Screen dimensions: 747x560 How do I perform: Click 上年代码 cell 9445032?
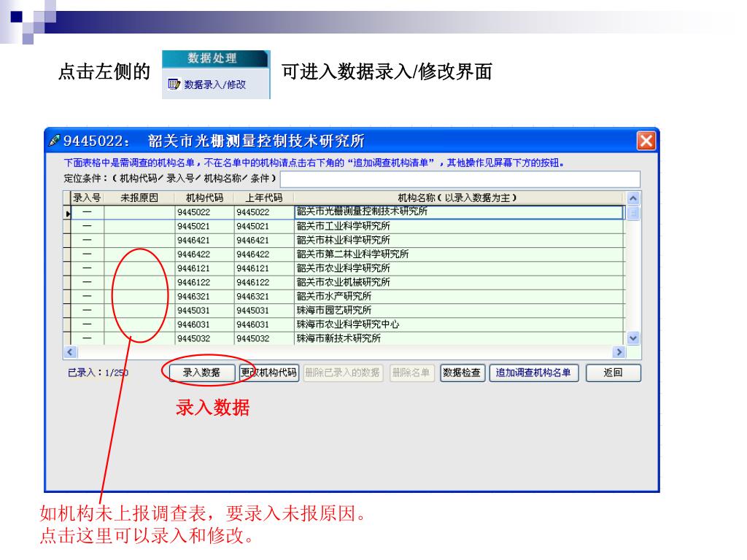(x=264, y=338)
